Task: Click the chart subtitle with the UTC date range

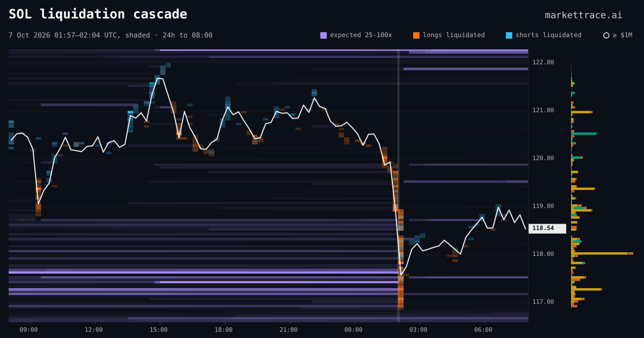Action: pyautogui.click(x=111, y=35)
